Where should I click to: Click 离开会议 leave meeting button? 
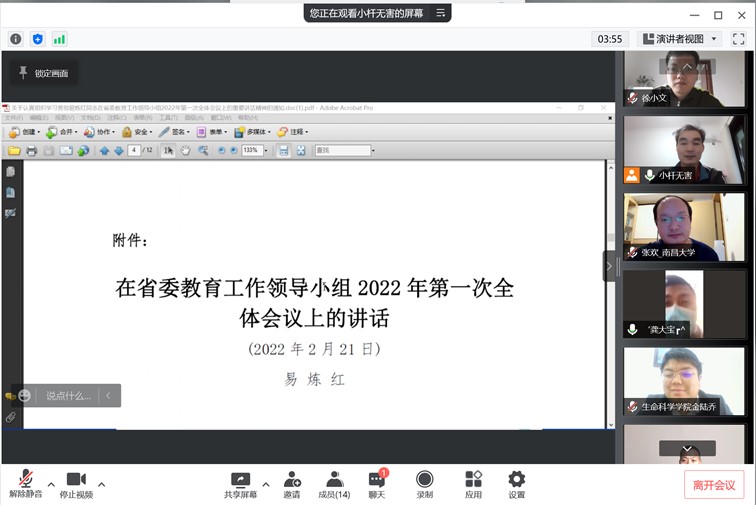[714, 485]
